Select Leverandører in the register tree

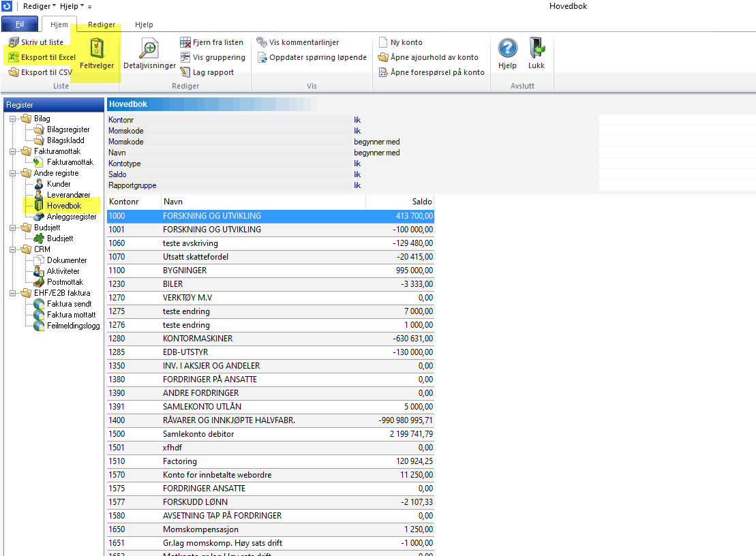coord(68,195)
